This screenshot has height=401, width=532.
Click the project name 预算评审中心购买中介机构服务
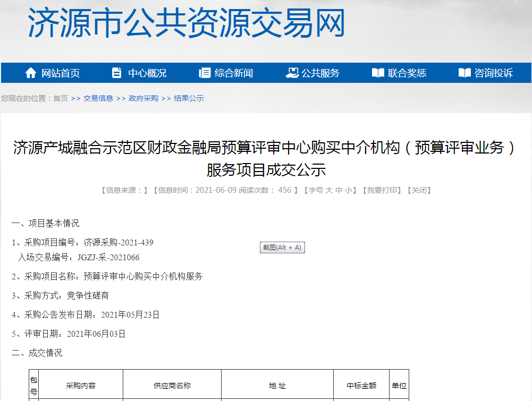click(143, 276)
